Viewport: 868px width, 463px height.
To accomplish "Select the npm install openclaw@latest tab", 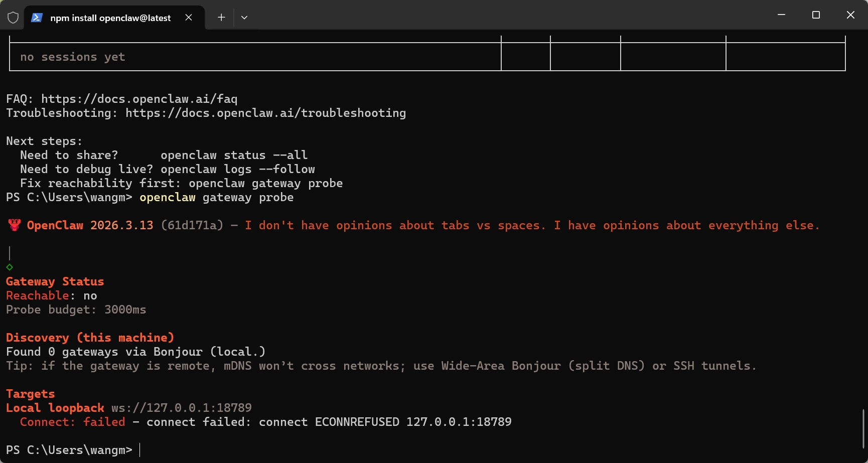I will tap(110, 18).
